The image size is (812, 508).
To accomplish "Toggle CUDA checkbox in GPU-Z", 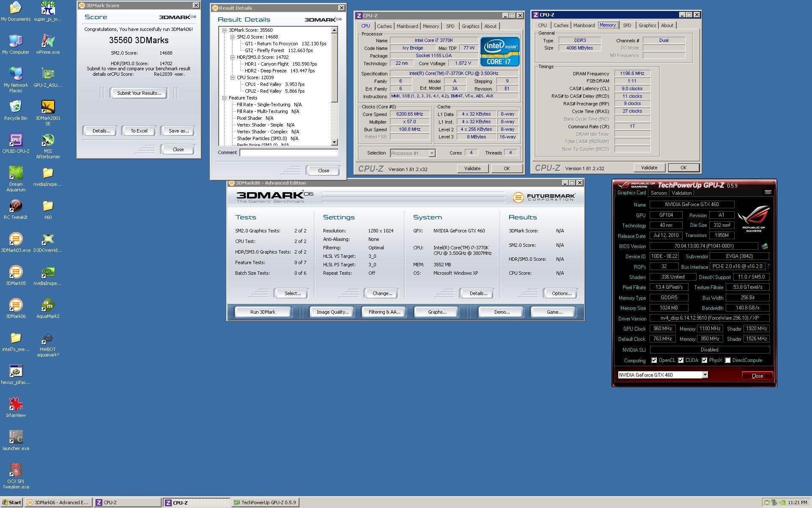I will [x=681, y=360].
